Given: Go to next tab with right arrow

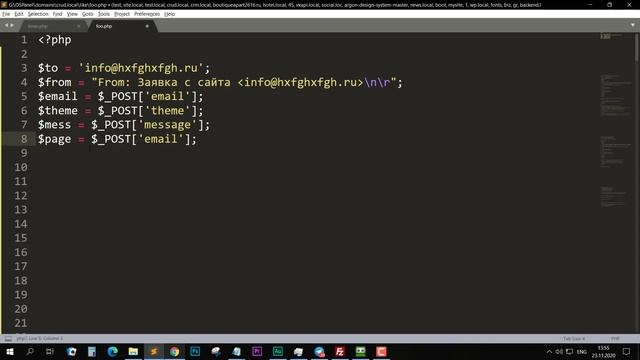Looking at the screenshot, I should 12,25.
